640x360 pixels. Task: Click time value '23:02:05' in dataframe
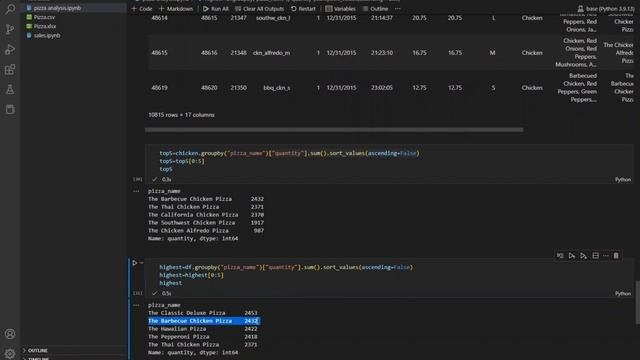click(x=382, y=88)
